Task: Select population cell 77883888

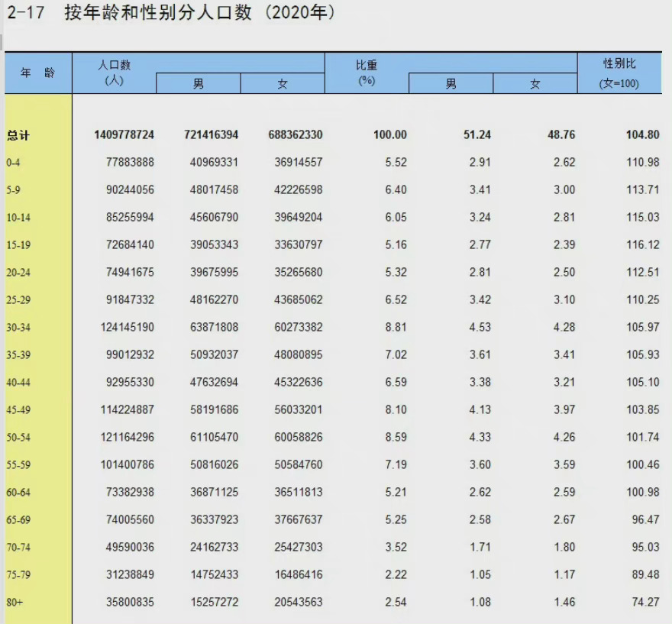Action: (130, 163)
